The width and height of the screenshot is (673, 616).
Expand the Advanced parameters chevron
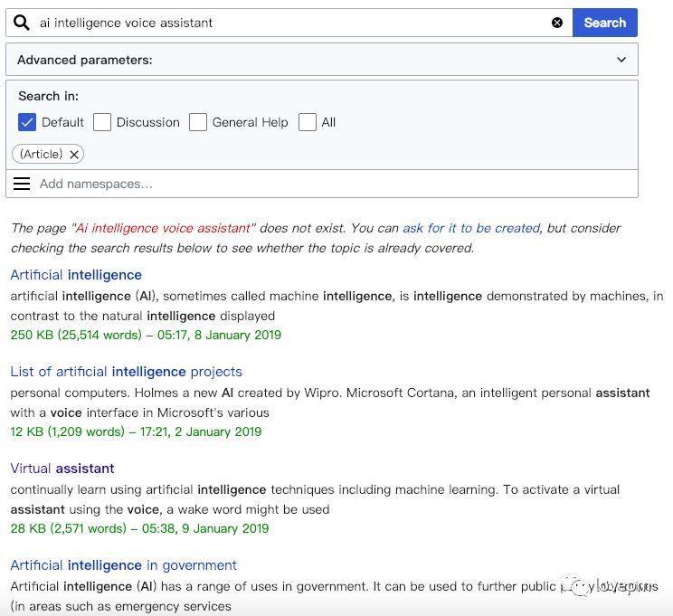[x=621, y=60]
